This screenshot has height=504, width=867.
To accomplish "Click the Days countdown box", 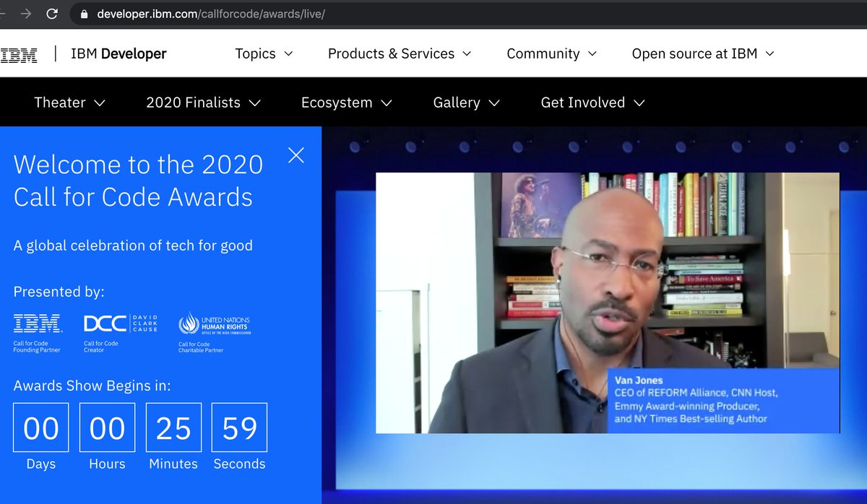I will coord(41,428).
